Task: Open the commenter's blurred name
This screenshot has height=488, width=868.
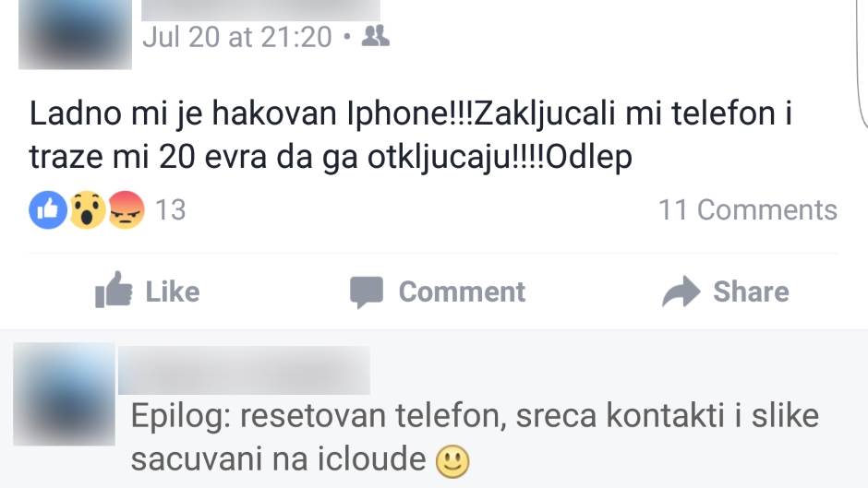Action: (244, 370)
